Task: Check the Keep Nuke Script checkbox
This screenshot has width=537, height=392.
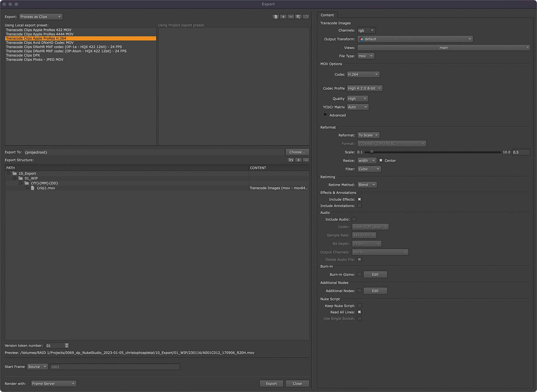Action: click(x=359, y=306)
